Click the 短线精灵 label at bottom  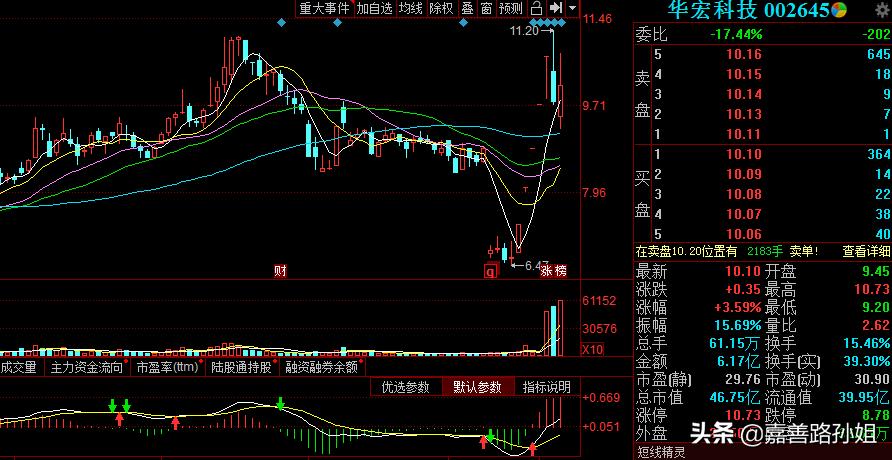pos(662,453)
